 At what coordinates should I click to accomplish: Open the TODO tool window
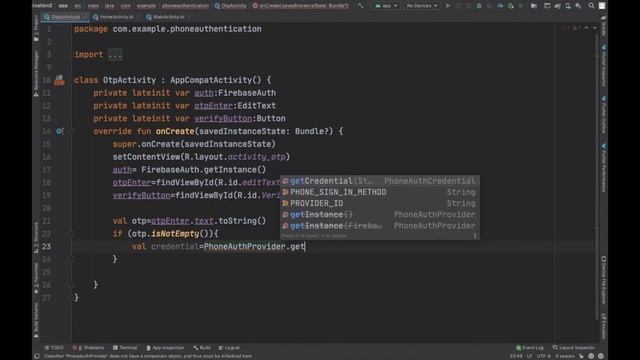coord(54,348)
